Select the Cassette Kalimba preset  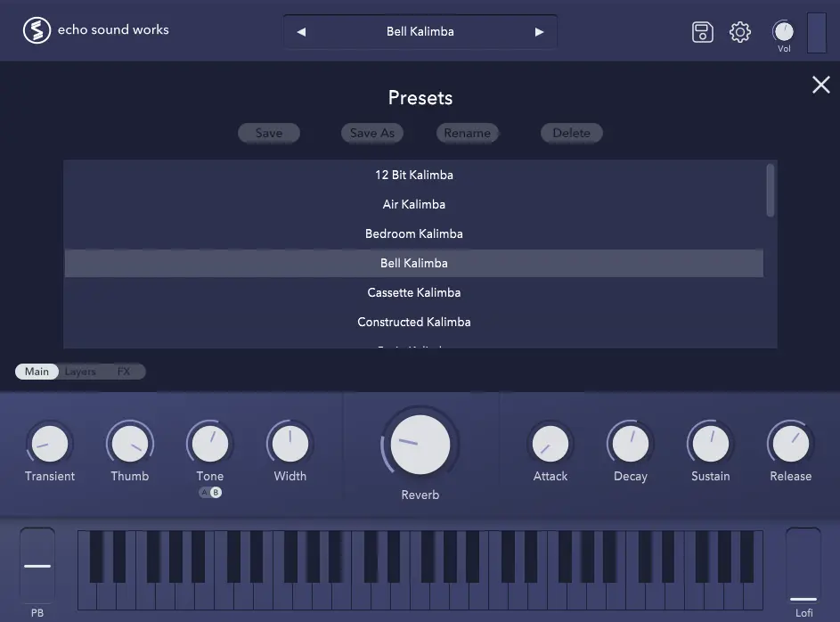414,292
